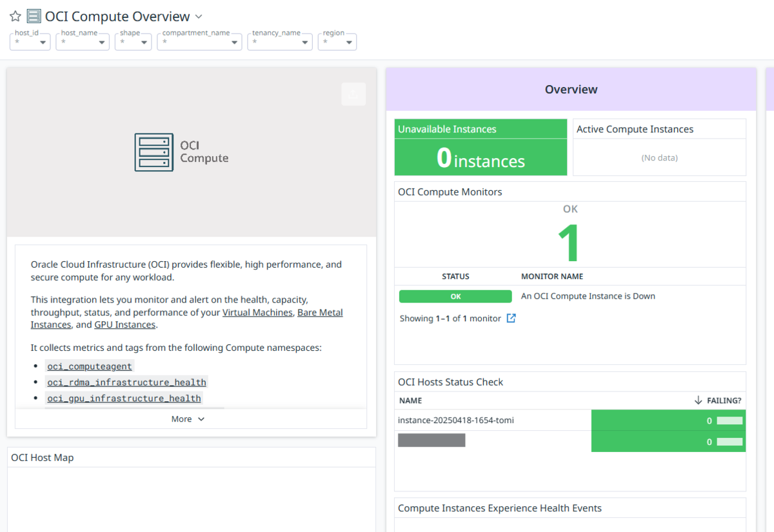Click the MONITOR NAME column header
Image resolution: width=774 pixels, height=532 pixels.
(x=552, y=276)
